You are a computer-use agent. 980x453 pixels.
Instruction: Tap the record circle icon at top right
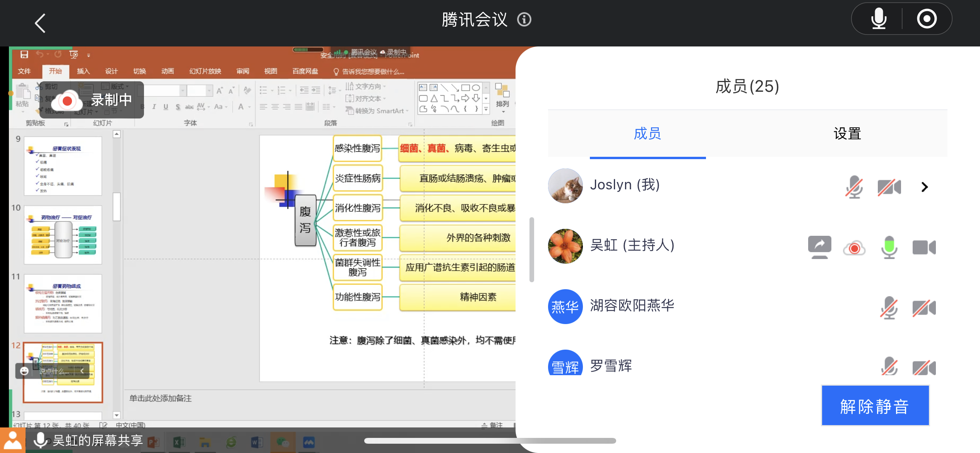[x=927, y=19]
